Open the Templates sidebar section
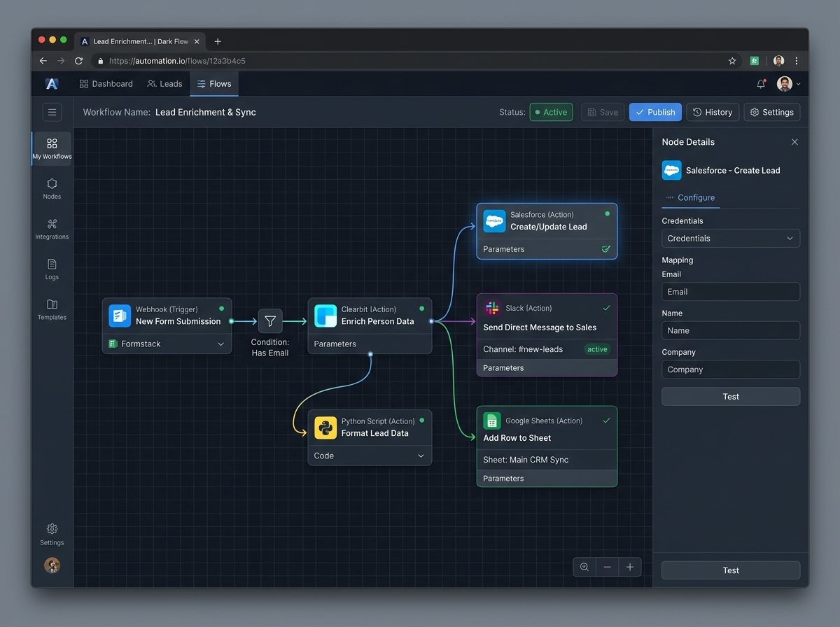Viewport: 840px width, 627px height. 52,309
